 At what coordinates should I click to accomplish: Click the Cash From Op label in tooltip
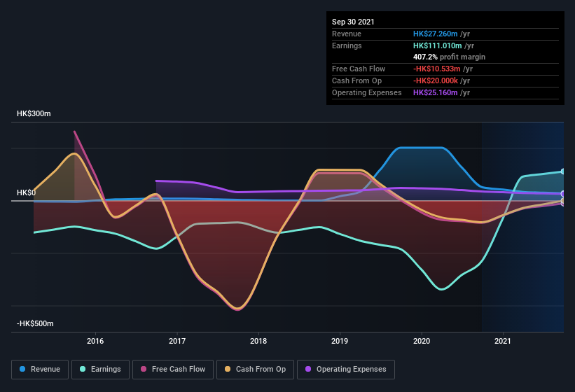click(x=356, y=80)
